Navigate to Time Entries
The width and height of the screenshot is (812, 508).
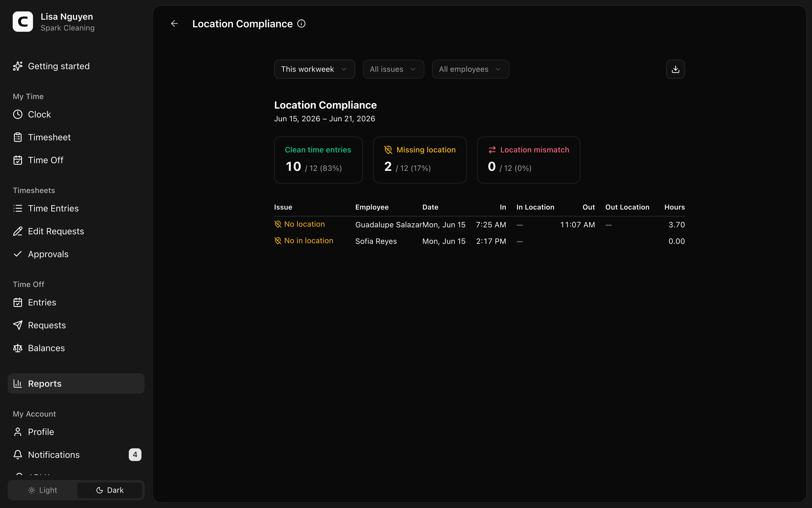click(x=76, y=208)
